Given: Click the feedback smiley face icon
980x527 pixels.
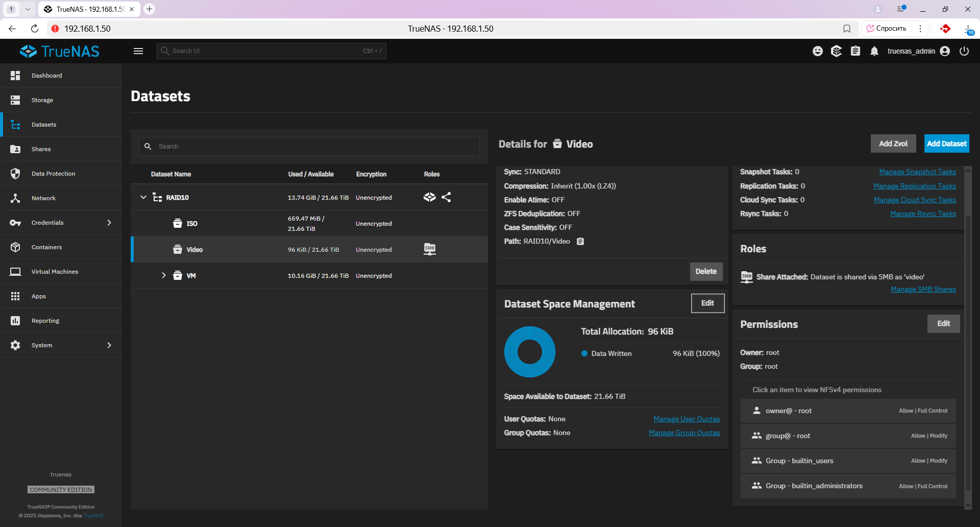Looking at the screenshot, I should pos(818,51).
